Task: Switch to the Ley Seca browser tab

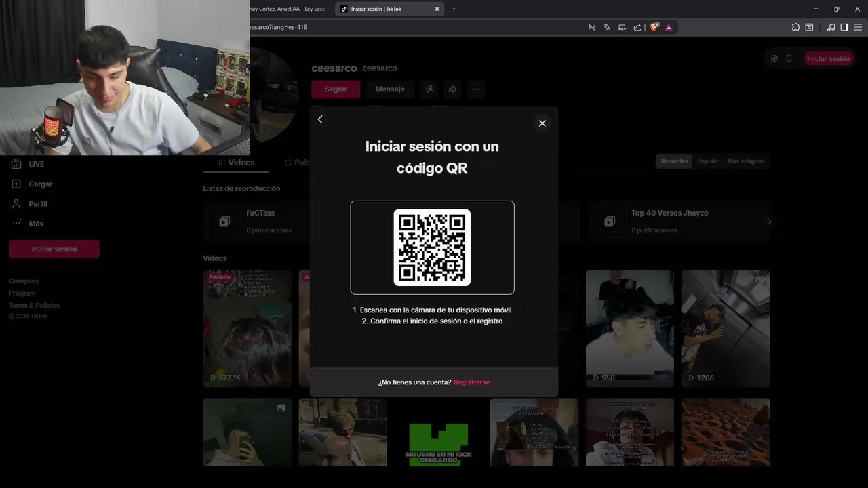Action: [x=288, y=9]
